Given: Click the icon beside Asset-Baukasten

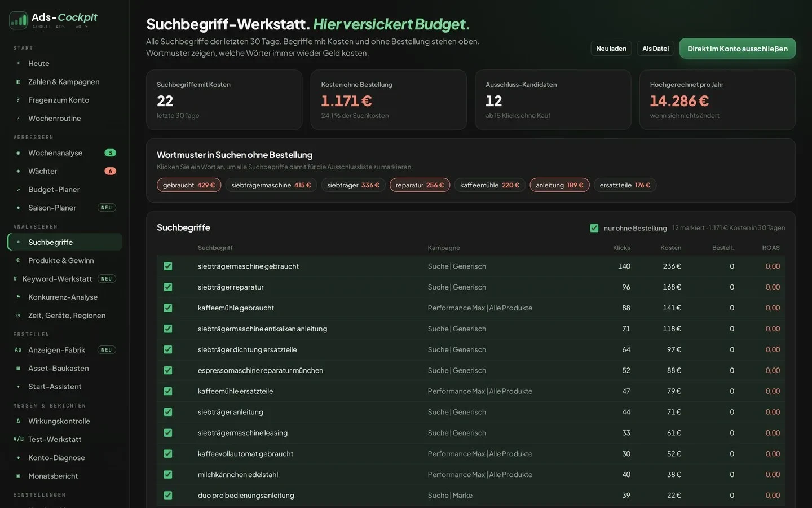Looking at the screenshot, I should 18,368.
